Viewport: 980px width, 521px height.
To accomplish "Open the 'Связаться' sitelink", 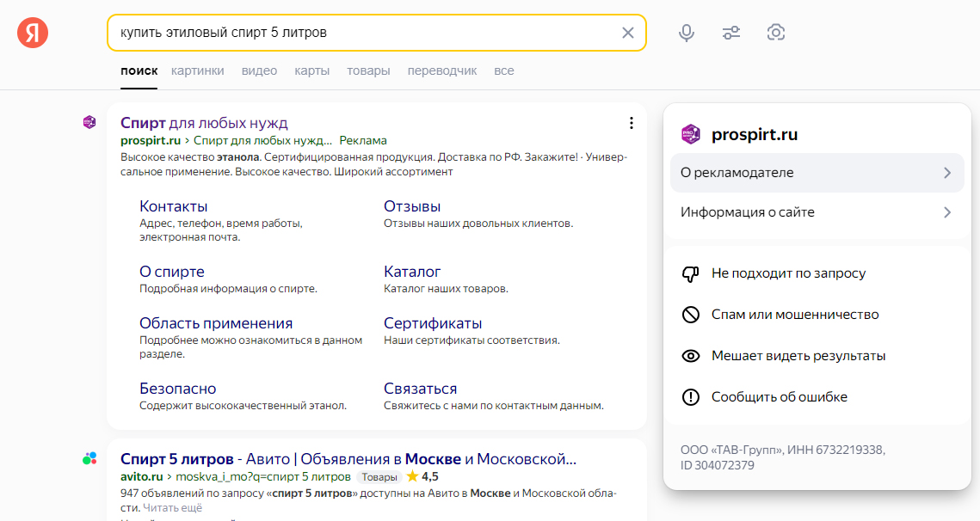I will pos(420,389).
